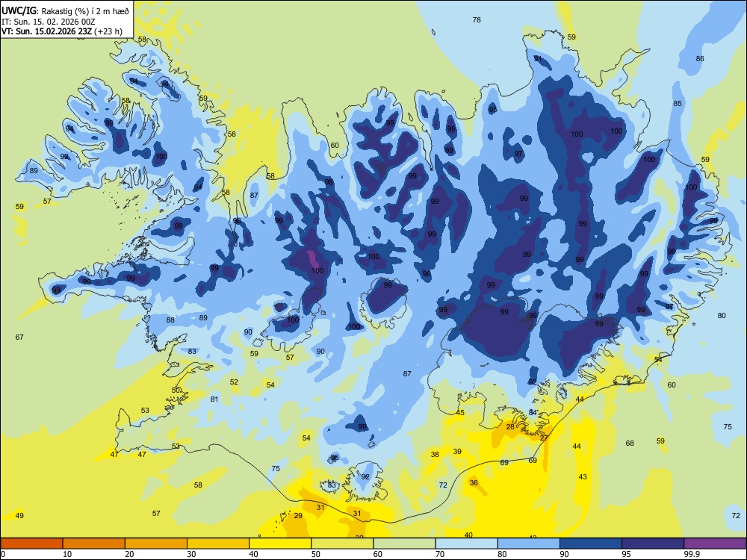Select the medium blue 90–95 legend swatch
Image resolution: width=747 pixels, height=560 pixels.
click(x=591, y=544)
